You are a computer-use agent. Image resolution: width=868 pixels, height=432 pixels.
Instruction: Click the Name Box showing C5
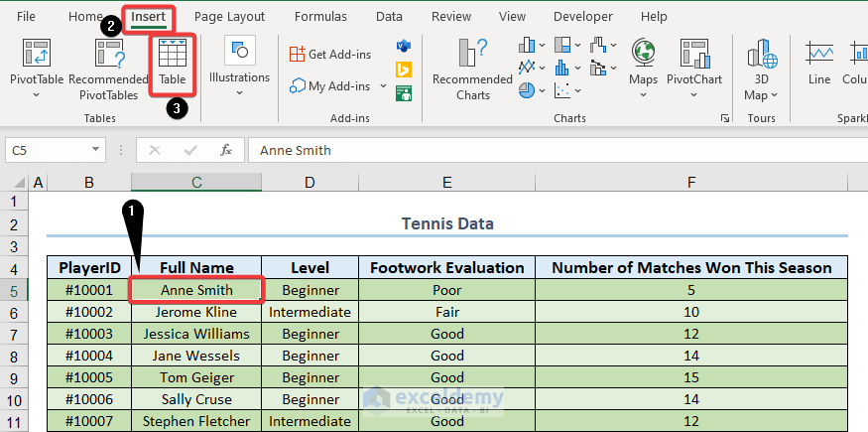pyautogui.click(x=47, y=150)
